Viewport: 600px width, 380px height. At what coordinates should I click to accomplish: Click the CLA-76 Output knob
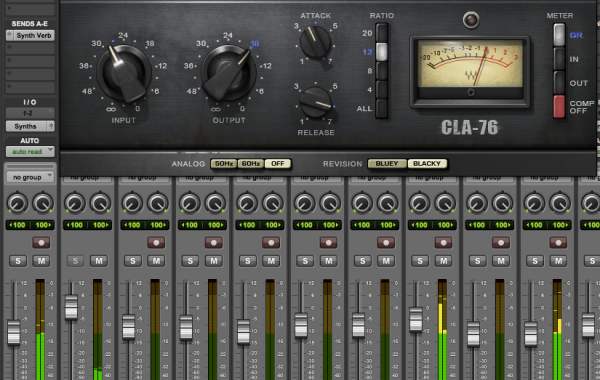point(228,72)
